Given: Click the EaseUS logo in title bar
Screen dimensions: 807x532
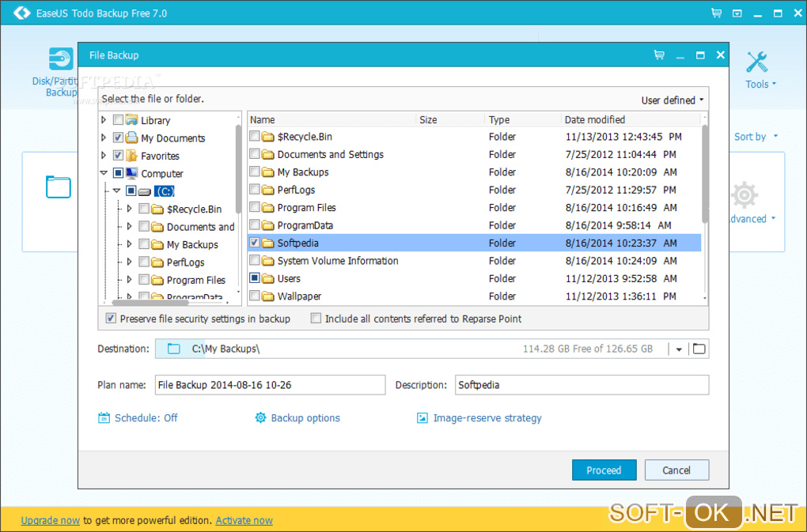Looking at the screenshot, I should pyautogui.click(x=21, y=13).
